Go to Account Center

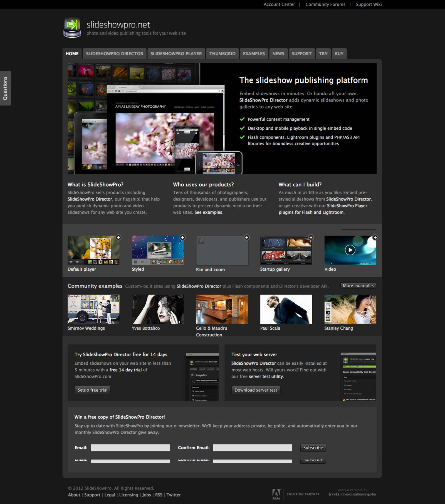pyautogui.click(x=279, y=4)
